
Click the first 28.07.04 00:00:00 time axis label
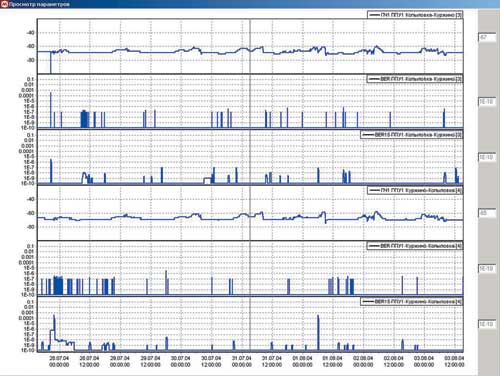point(59,361)
